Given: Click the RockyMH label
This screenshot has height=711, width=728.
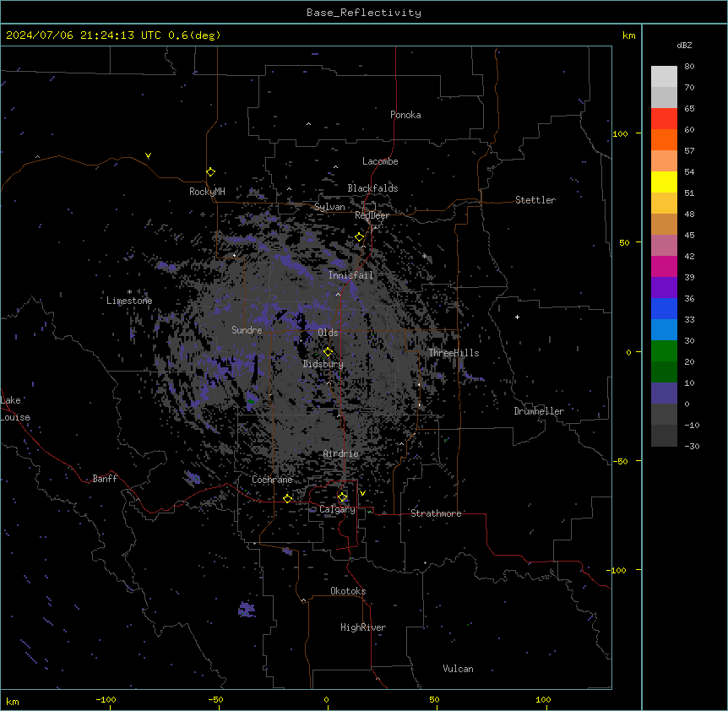Looking at the screenshot, I should [x=207, y=192].
